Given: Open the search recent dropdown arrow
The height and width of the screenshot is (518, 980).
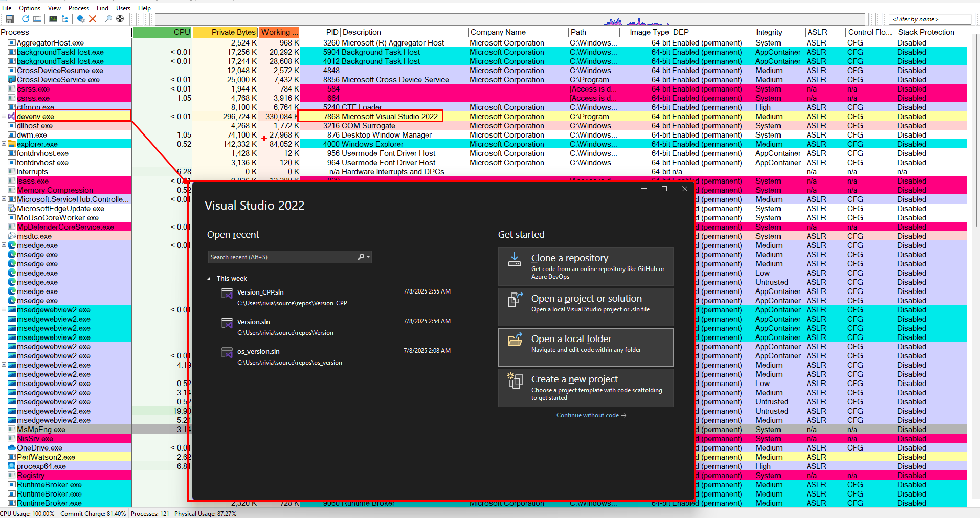Looking at the screenshot, I should (368, 257).
